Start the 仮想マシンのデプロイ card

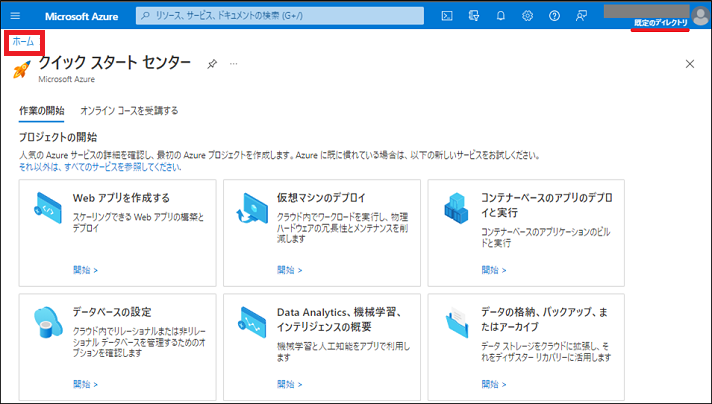(290, 270)
